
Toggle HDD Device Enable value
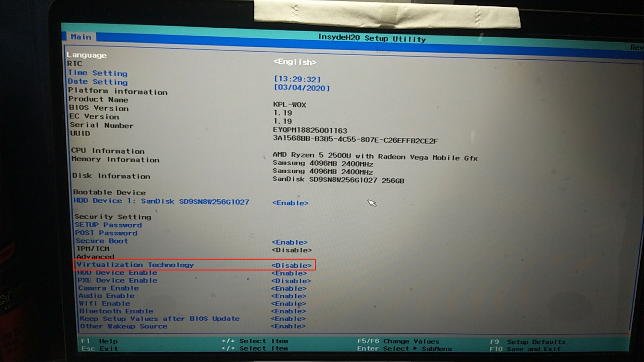tap(288, 273)
